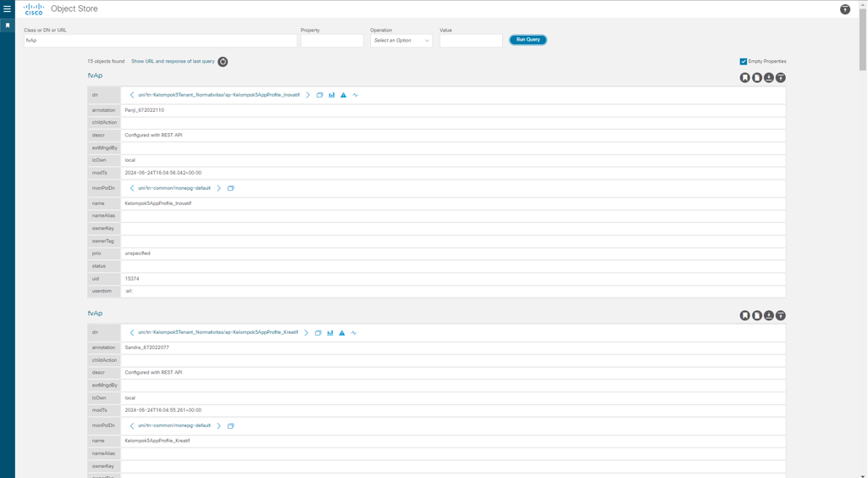The height and width of the screenshot is (478, 868).
Task: Click Show URL and response link
Action: (x=173, y=61)
